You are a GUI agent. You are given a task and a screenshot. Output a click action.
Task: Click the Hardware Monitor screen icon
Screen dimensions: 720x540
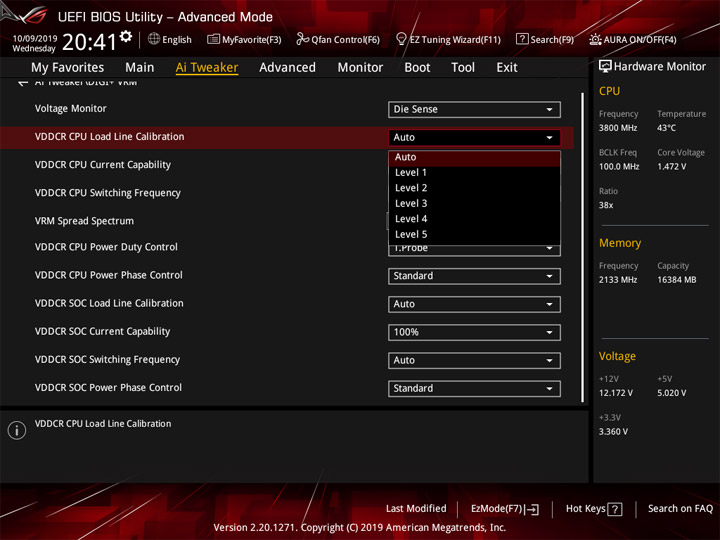coord(605,66)
